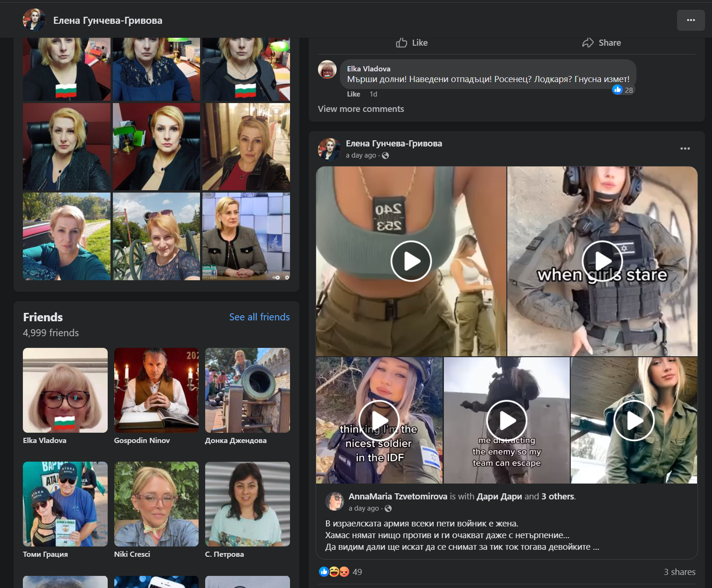Open Елена Гунчева-Гривова post author name
Image resolution: width=712 pixels, height=588 pixels.
pyautogui.click(x=394, y=144)
